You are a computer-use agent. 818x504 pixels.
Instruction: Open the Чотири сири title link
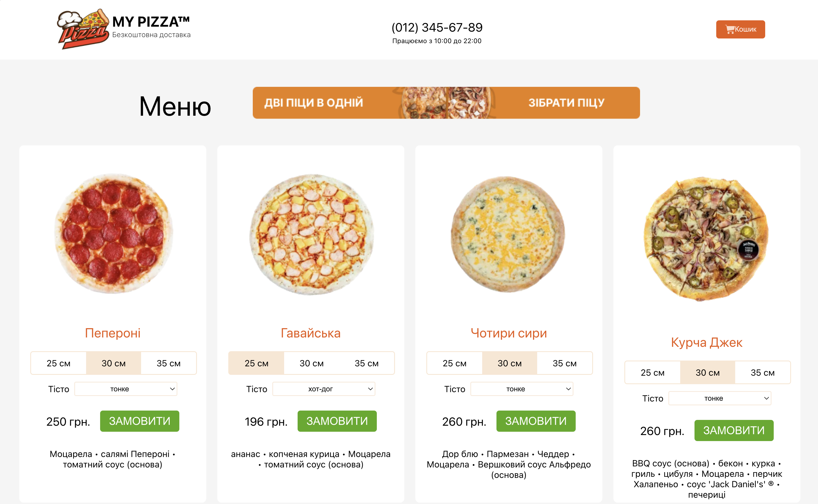pyautogui.click(x=508, y=333)
